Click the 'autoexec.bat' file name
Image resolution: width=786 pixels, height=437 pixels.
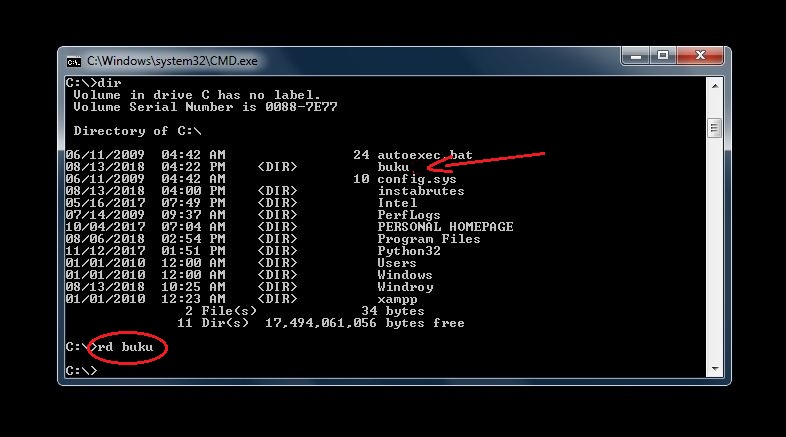pos(425,155)
